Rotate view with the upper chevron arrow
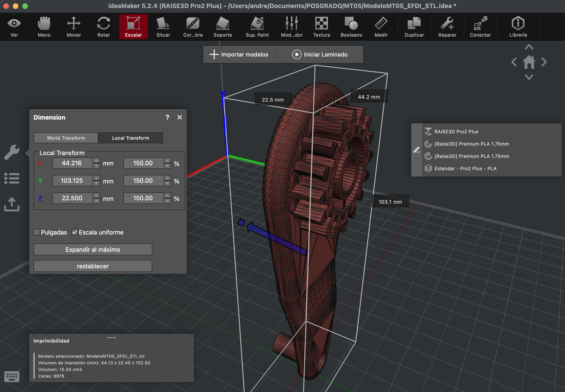565x392 pixels. [529, 47]
